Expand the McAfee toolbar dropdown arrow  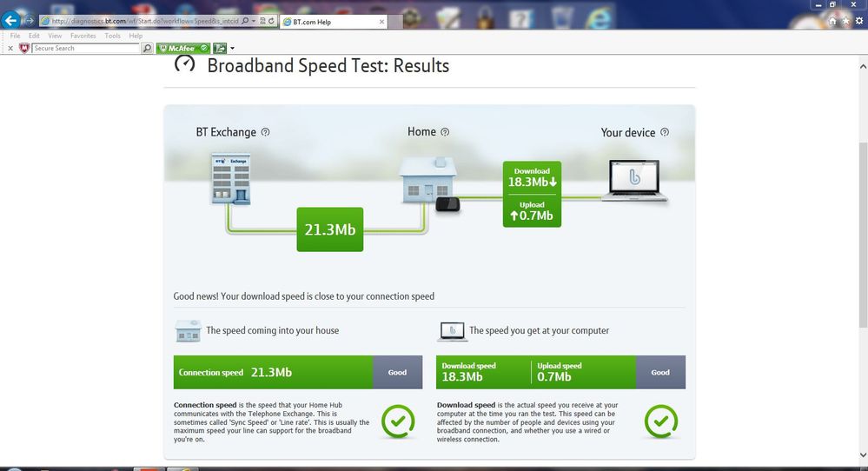pos(233,48)
